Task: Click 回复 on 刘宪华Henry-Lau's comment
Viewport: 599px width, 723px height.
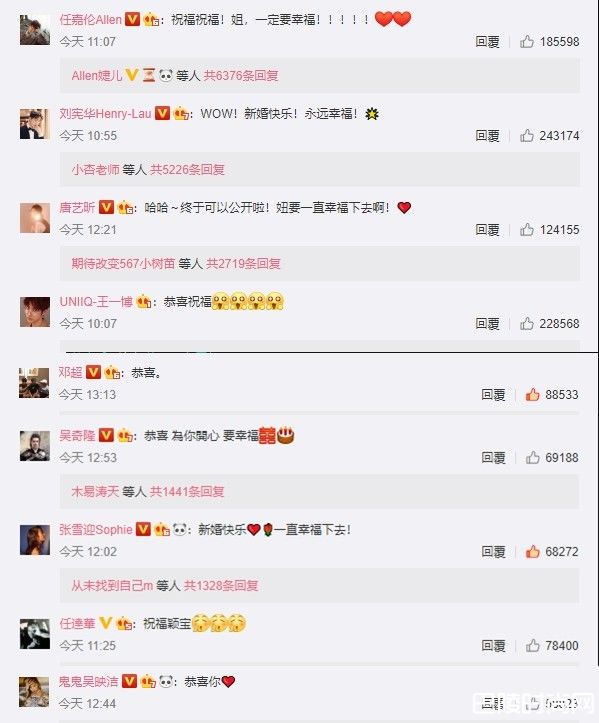Action: coord(487,136)
